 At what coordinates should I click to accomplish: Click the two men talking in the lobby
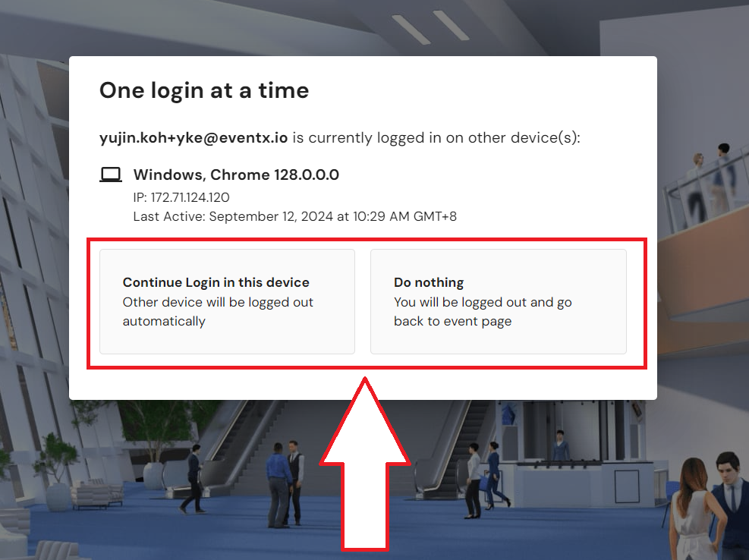(285, 483)
